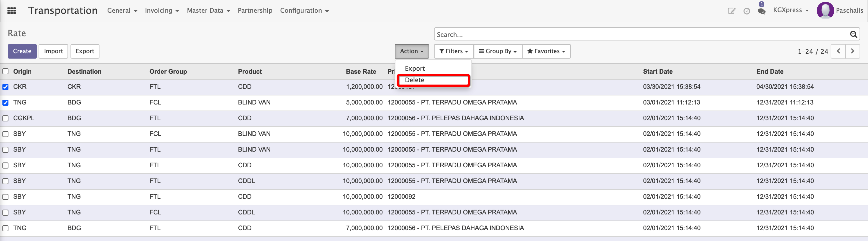
Task: Uncheck the CKR to CKR row checkbox
Action: (x=5, y=87)
